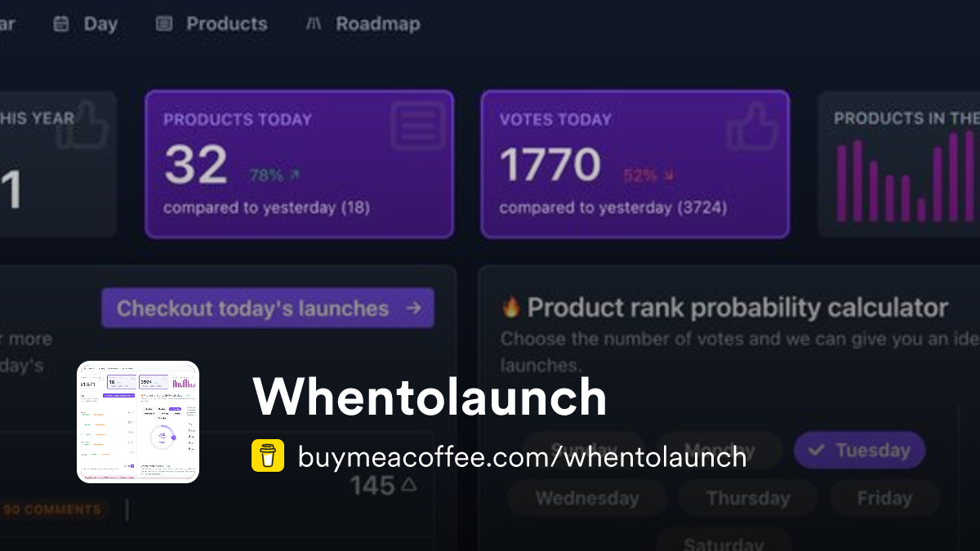Switch to the Day view tab
Screen dimensions: 980x551
[x=85, y=24]
